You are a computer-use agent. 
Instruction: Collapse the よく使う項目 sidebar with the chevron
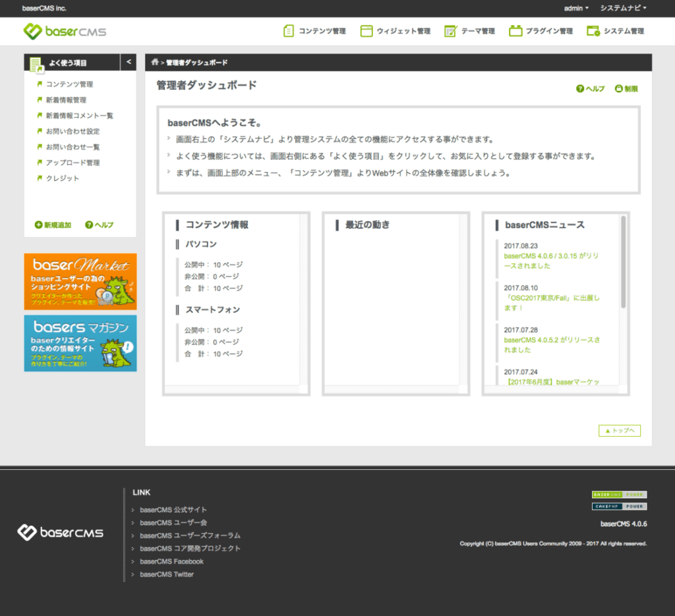(129, 61)
